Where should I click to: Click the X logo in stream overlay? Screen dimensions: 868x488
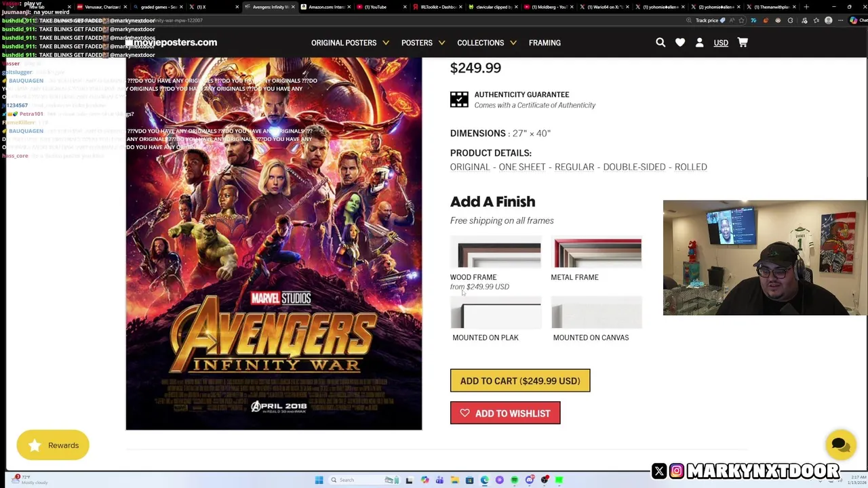click(659, 471)
